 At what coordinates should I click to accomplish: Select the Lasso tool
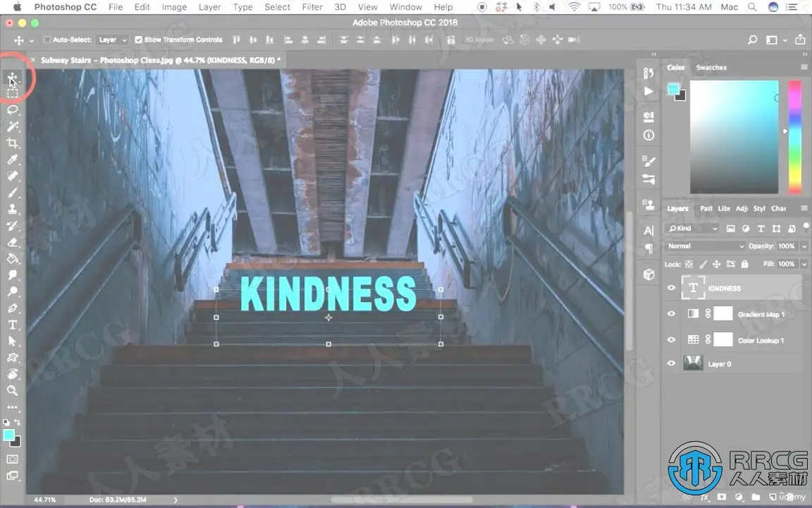(x=13, y=110)
